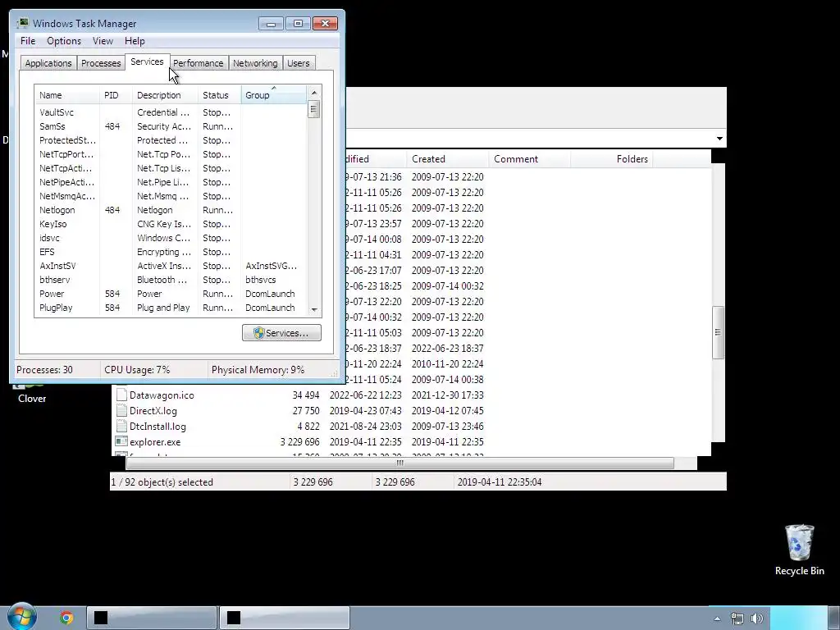Click the bthsvcs group cell
Image resolution: width=840 pixels, height=630 pixels.
click(x=260, y=280)
